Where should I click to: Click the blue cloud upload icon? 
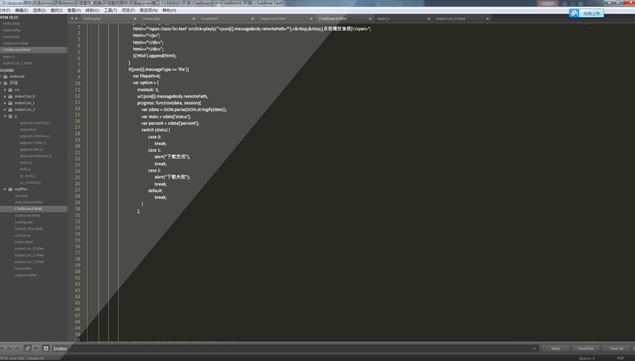coord(574,13)
